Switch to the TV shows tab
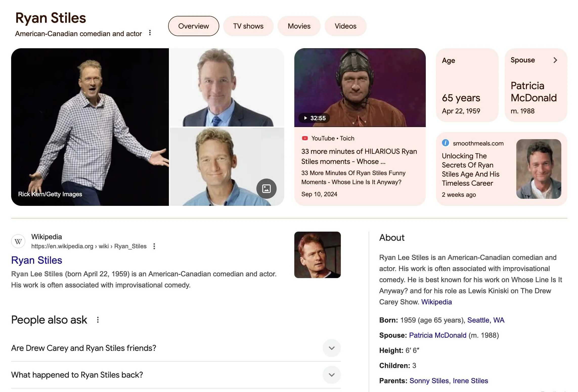Image resolution: width=578 pixels, height=392 pixels. point(248,26)
